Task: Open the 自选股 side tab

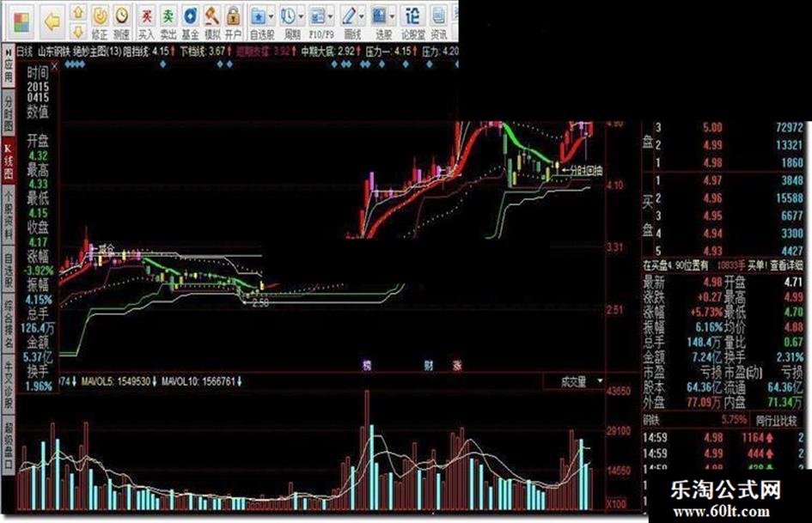Action: [9, 270]
